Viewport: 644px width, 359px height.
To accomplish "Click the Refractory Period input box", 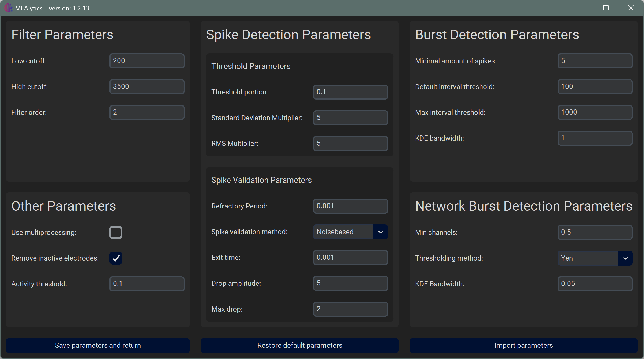I will tap(350, 206).
